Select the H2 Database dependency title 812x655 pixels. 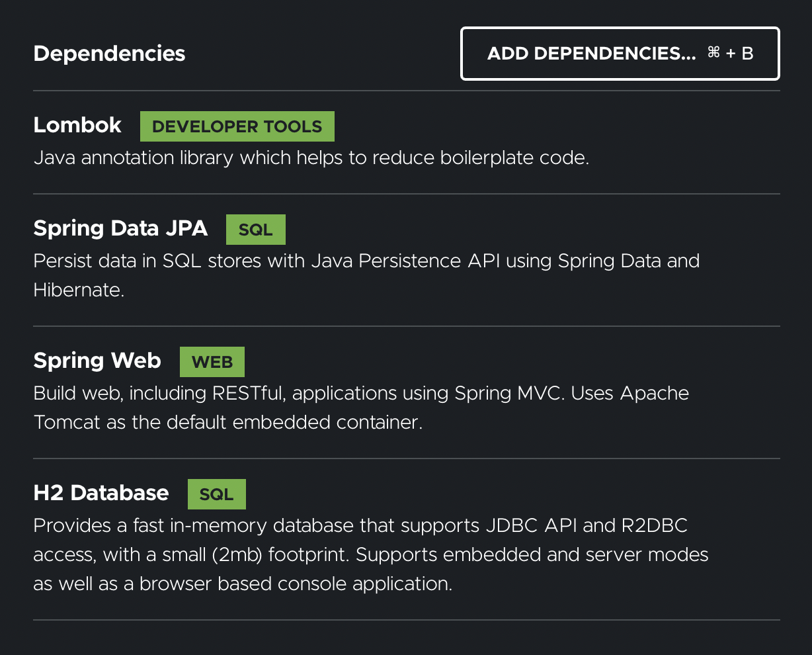click(101, 493)
